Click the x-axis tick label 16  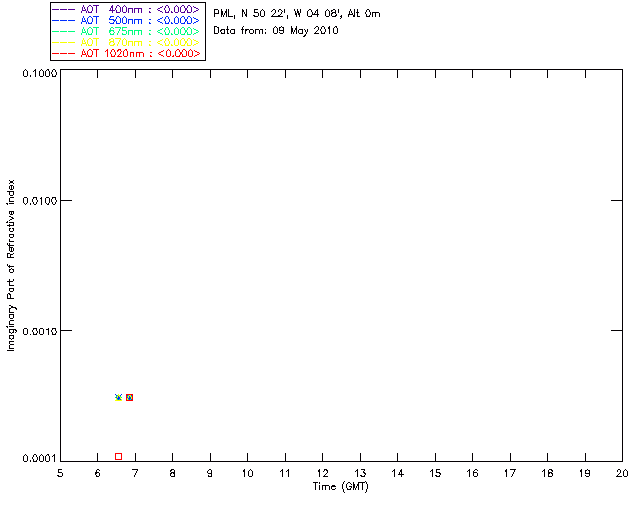[472, 473]
